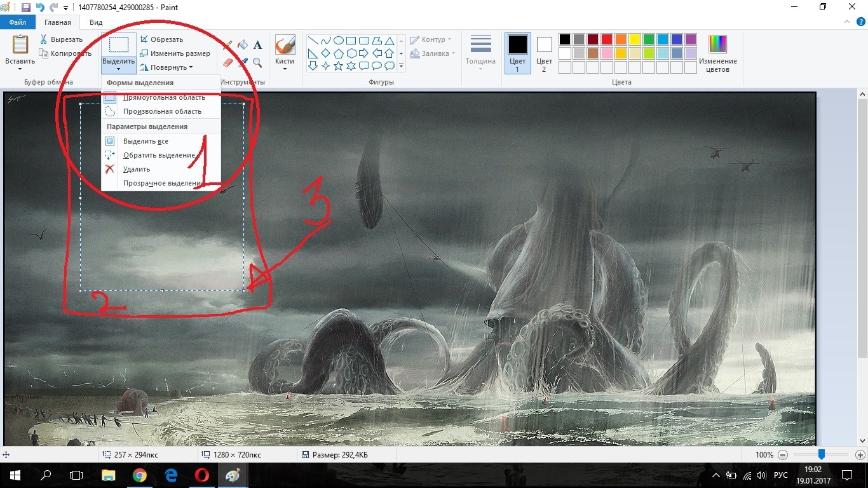Choose Прямоугольная область selection shape

(164, 98)
